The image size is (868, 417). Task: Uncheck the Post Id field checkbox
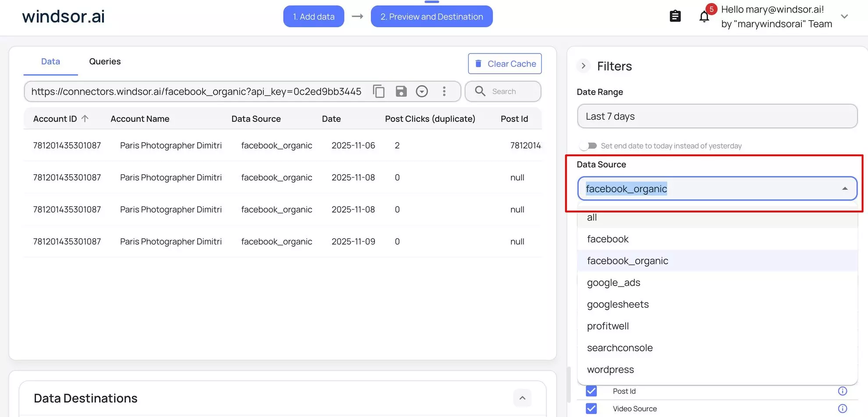(591, 391)
